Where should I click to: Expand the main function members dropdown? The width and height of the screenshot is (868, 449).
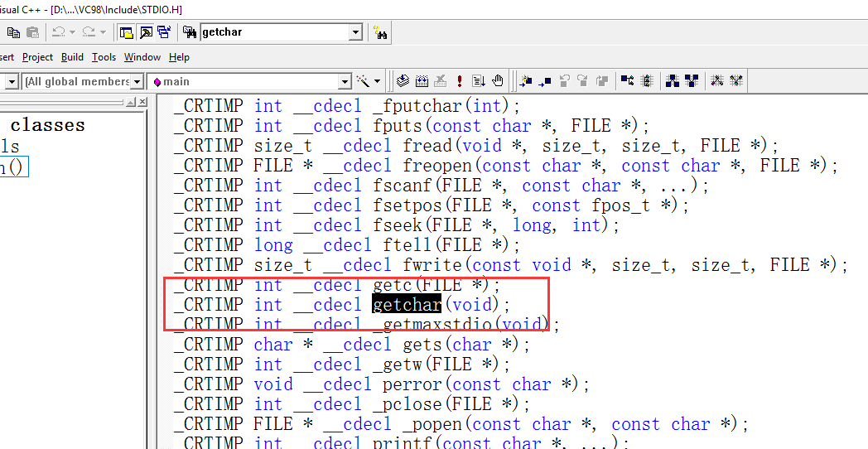[345, 81]
